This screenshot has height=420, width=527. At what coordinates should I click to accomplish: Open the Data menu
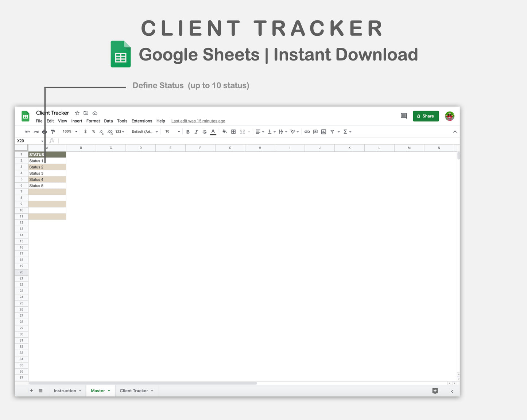[108, 121]
